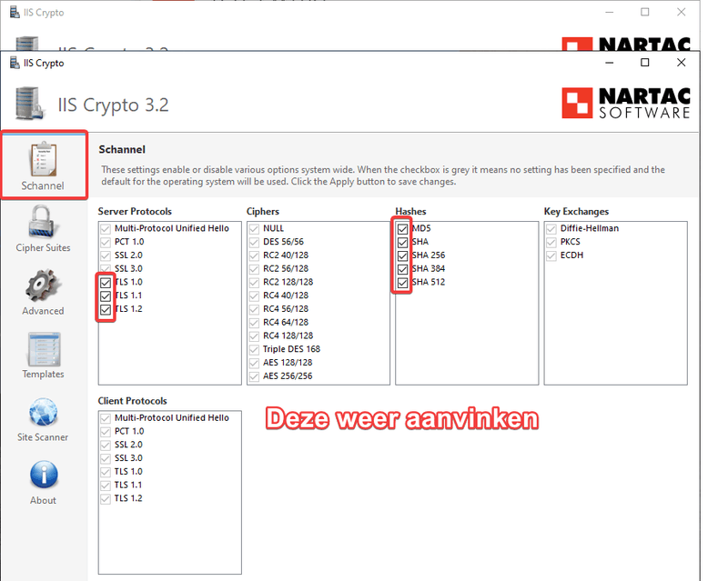Toggle the SHA 512 hash checkbox
Viewport: 728px width, 581px height.
coord(402,283)
